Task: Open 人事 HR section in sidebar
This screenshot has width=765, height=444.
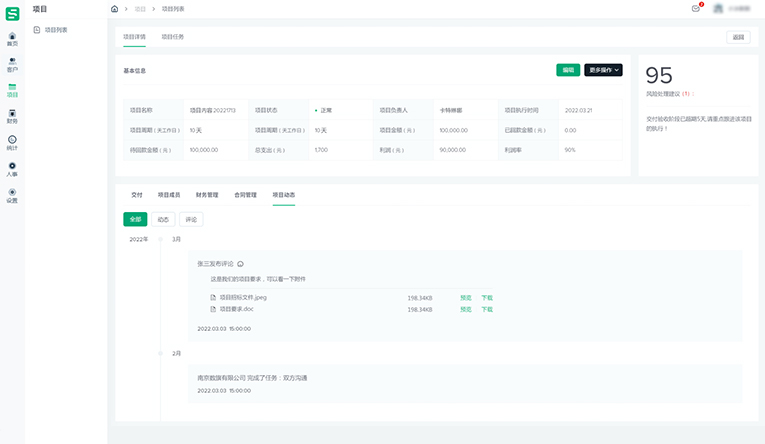Action: (x=12, y=168)
